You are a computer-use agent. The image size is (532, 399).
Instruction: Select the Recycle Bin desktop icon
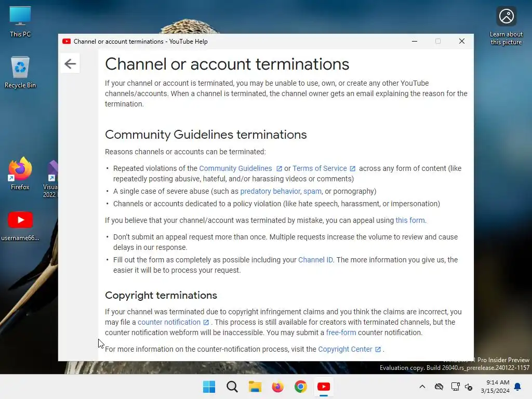20,72
